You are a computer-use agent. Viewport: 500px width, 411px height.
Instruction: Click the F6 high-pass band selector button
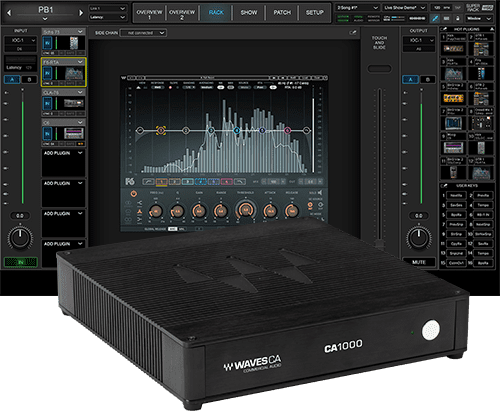[x=148, y=182]
